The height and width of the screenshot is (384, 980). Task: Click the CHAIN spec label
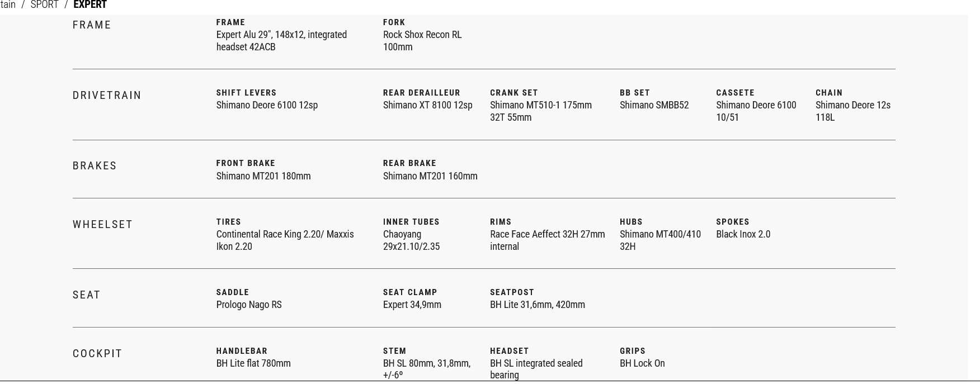pyautogui.click(x=828, y=93)
